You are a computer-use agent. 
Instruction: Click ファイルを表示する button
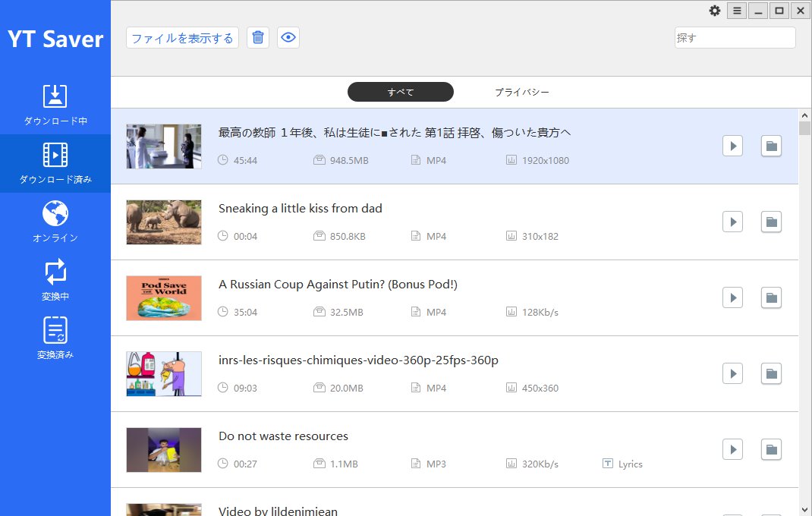click(x=182, y=38)
